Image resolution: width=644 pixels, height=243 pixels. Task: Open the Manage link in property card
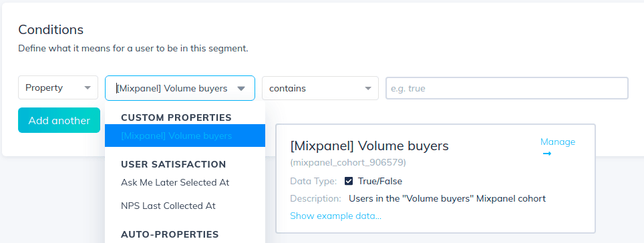click(x=557, y=142)
